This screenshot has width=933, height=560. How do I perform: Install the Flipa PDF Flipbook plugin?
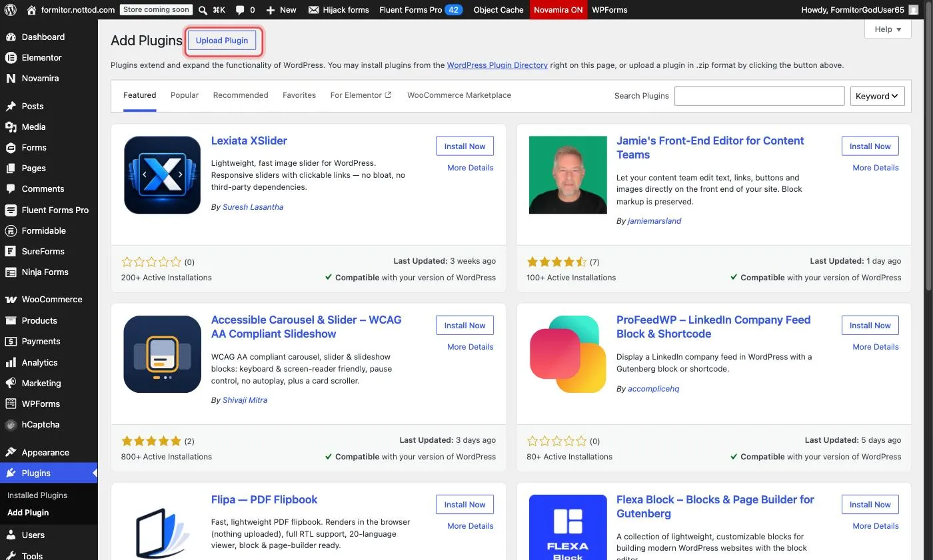tap(465, 505)
